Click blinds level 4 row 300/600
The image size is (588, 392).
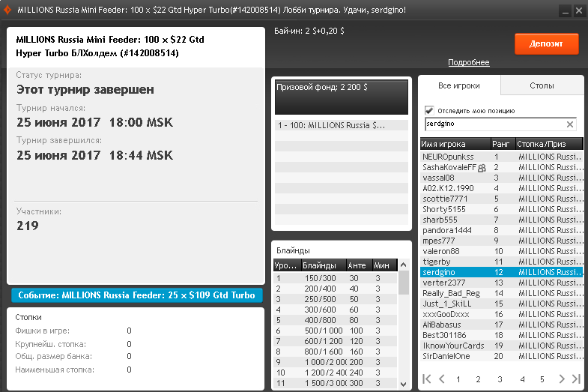pos(336,310)
